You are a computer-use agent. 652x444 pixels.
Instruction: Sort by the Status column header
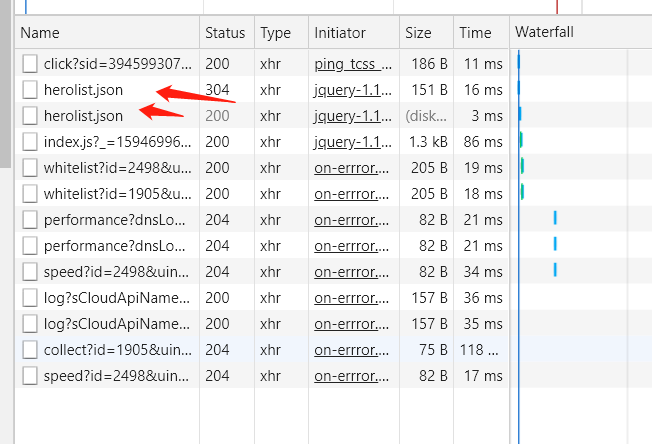coord(227,32)
